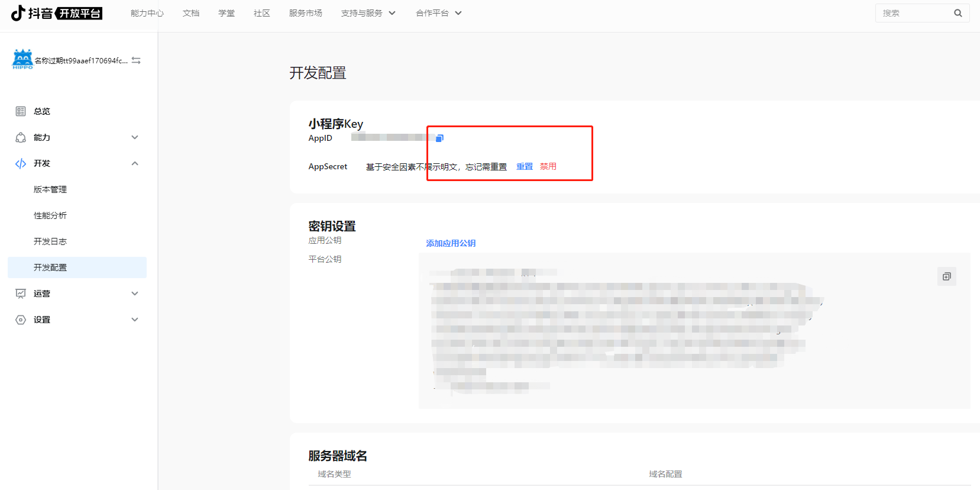The height and width of the screenshot is (490, 980).
Task: Expand the 设置 section chevron
Action: click(x=135, y=320)
